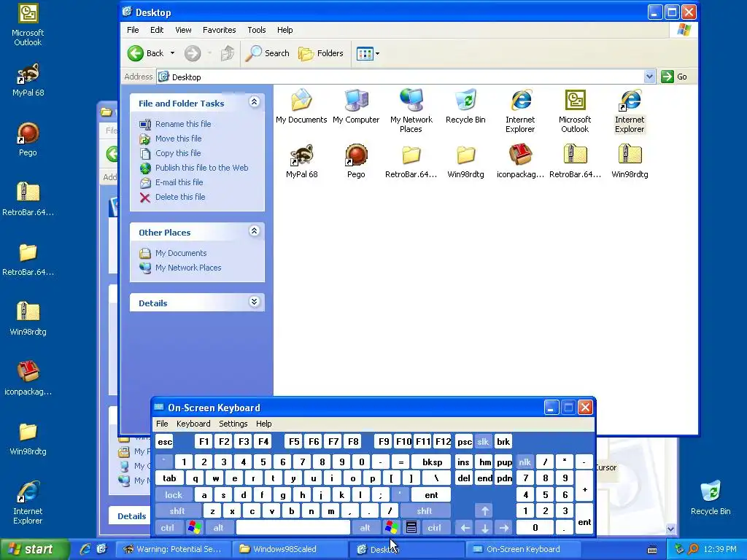Select MyPal 68 icon on the desktop background
Image resolution: width=747 pixels, height=560 pixels.
click(28, 74)
